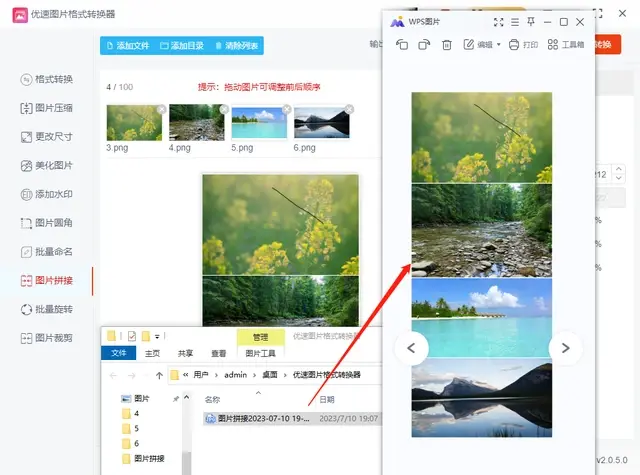Screen dimensions: 640x475
Task: Remove 6.png using its X badge
Action: [349, 109]
